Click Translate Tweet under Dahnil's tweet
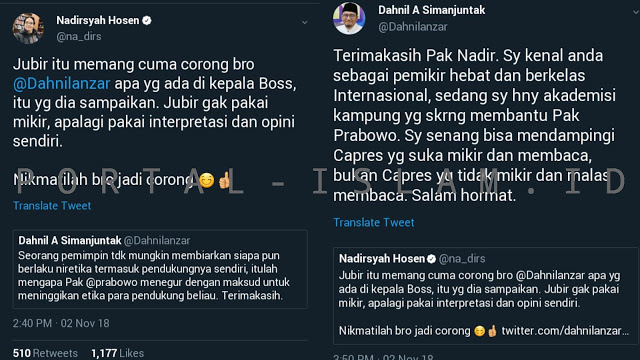Viewport: 640px width, 360px height. tap(373, 222)
